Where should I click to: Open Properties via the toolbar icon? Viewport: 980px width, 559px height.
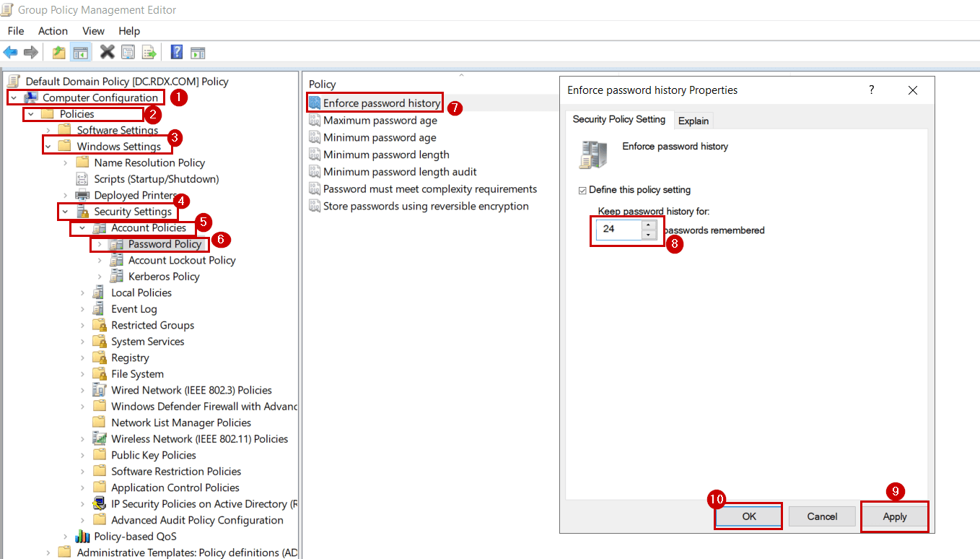coord(128,51)
